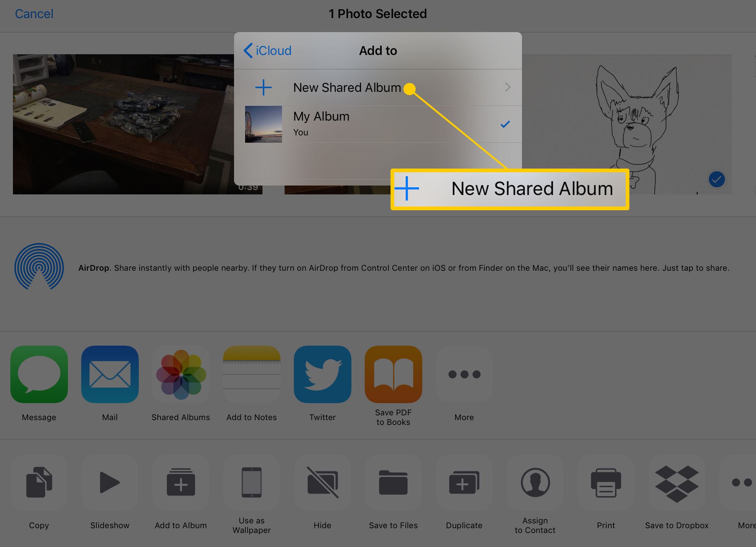This screenshot has width=756, height=547.
Task: Tap the AirDrop share icon
Action: [x=38, y=267]
